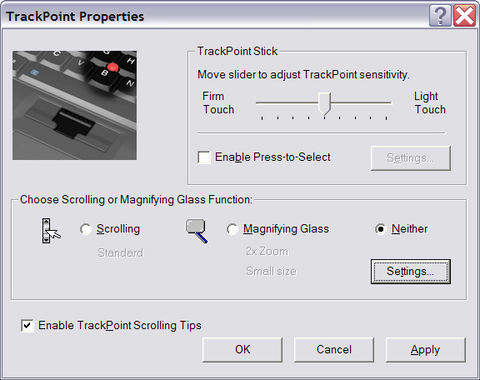Click the greyed 2x Zoom text
Viewport: 480px width, 380px height.
pos(267,251)
